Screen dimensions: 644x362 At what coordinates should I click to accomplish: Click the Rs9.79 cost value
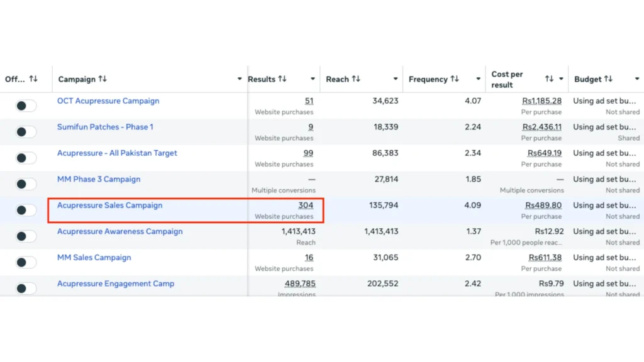551,283
